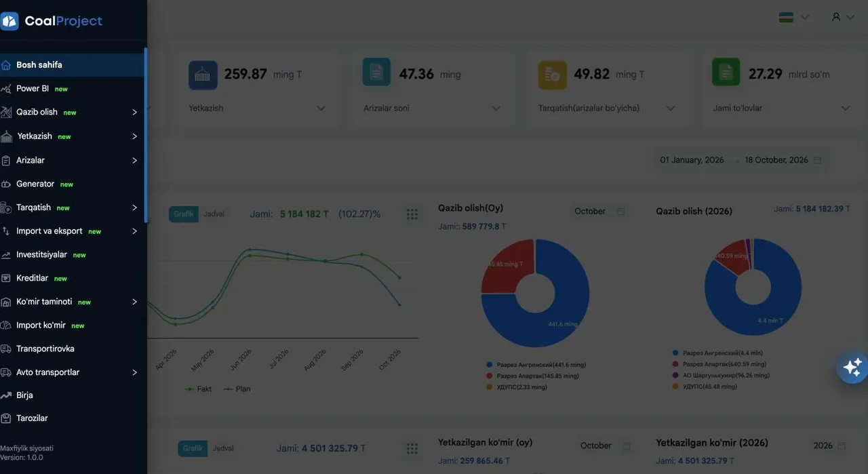Click the Birja trend icon
This screenshot has width=868, height=474.
6,395
